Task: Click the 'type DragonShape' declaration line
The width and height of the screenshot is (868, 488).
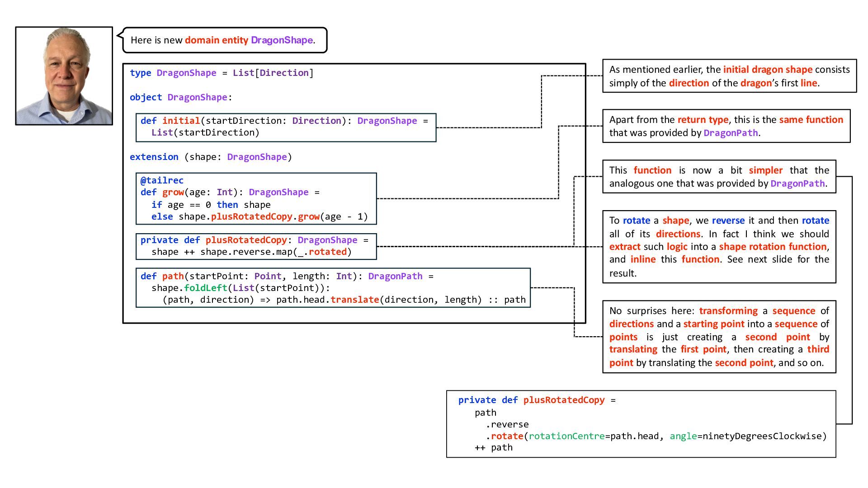Action: [221, 73]
